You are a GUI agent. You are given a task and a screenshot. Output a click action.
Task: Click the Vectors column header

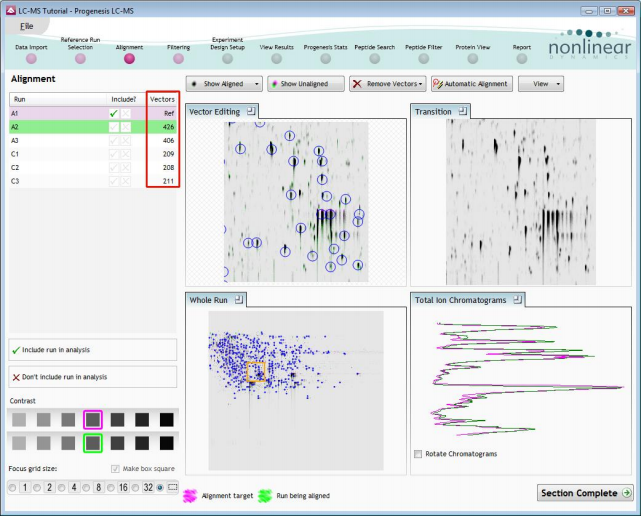[162, 99]
